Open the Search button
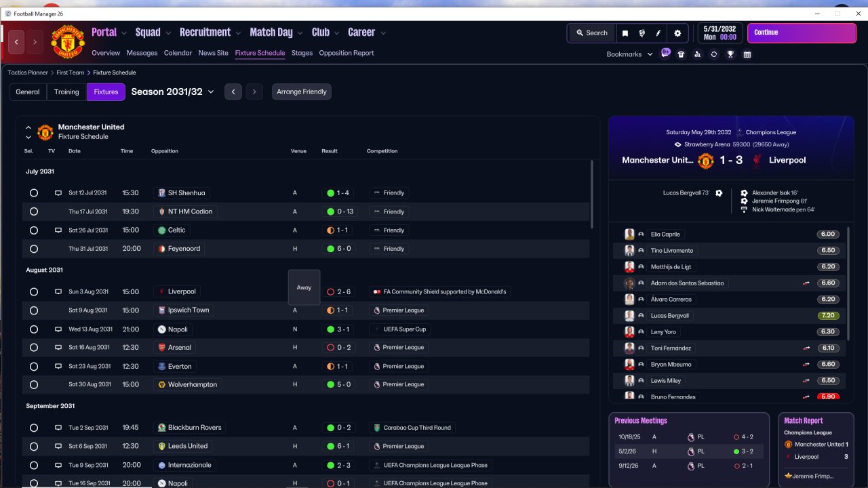Screen dimensions: 868x488 592,33
